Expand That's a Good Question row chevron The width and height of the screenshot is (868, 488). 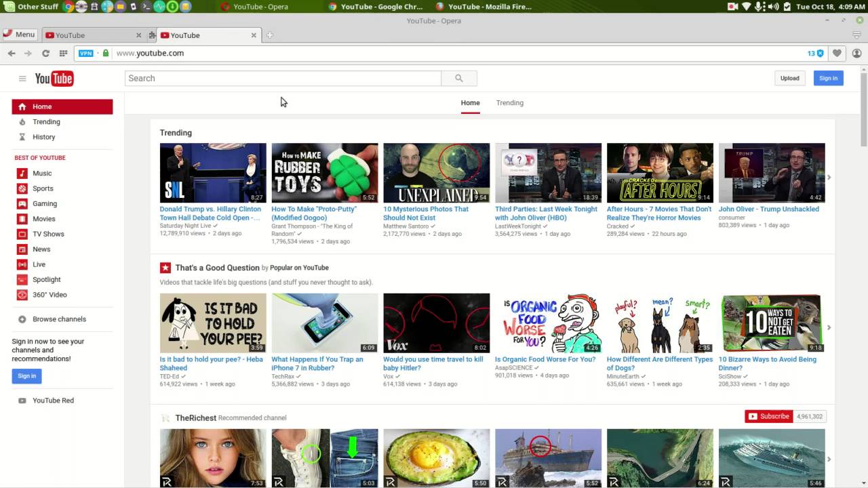point(829,328)
